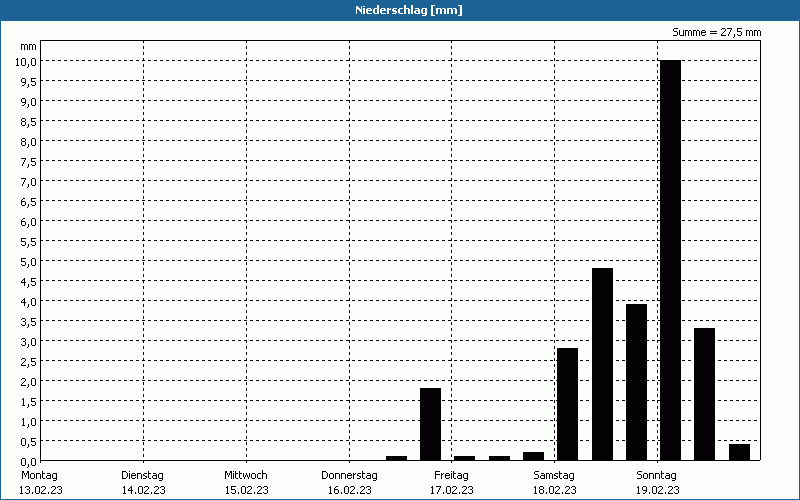Click the 3,3 mm bar on Sonntag
The image size is (800, 500).
coord(705,394)
